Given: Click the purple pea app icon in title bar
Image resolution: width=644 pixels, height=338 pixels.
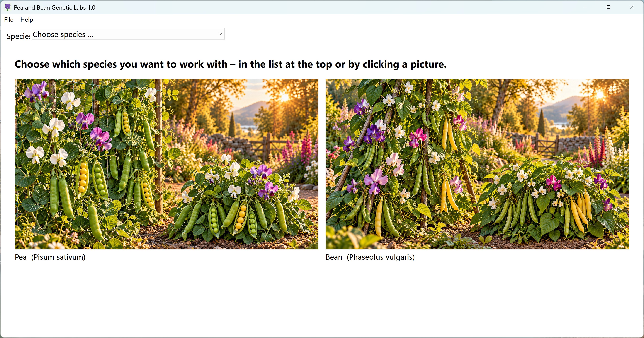Looking at the screenshot, I should (8, 7).
